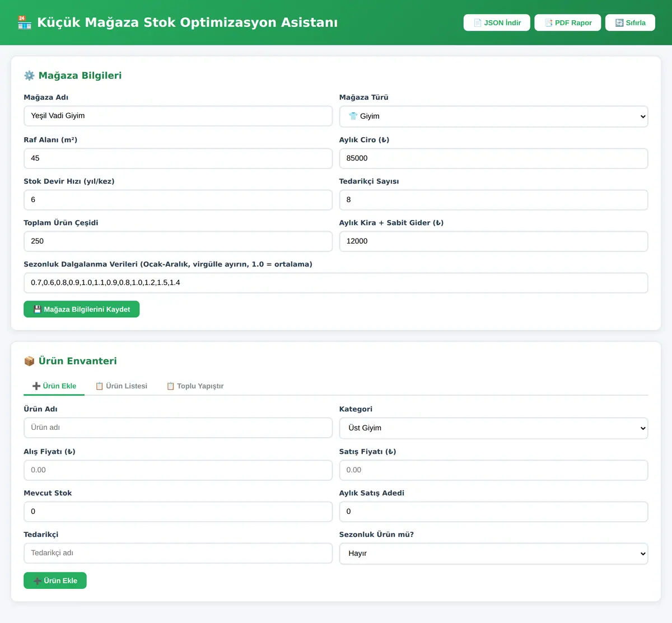Focus the Ürün Adı input field
Viewport: 672px width, 623px height.
pos(178,428)
